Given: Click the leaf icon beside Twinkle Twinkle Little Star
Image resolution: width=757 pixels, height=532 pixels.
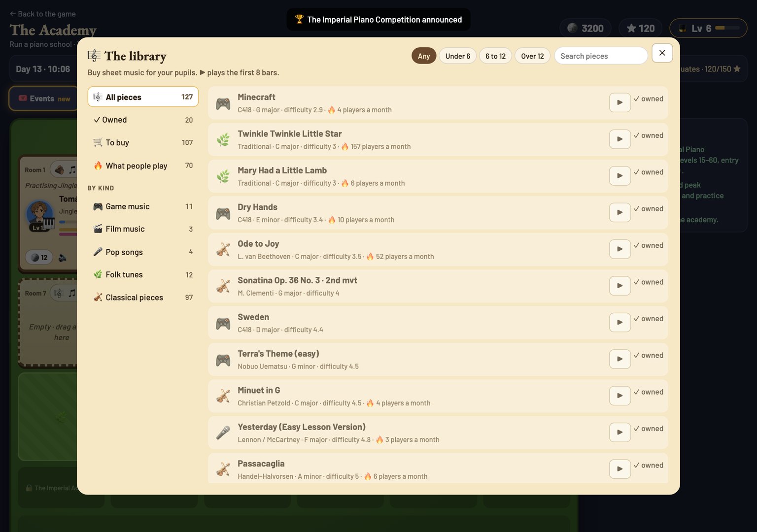Looking at the screenshot, I should tap(223, 140).
